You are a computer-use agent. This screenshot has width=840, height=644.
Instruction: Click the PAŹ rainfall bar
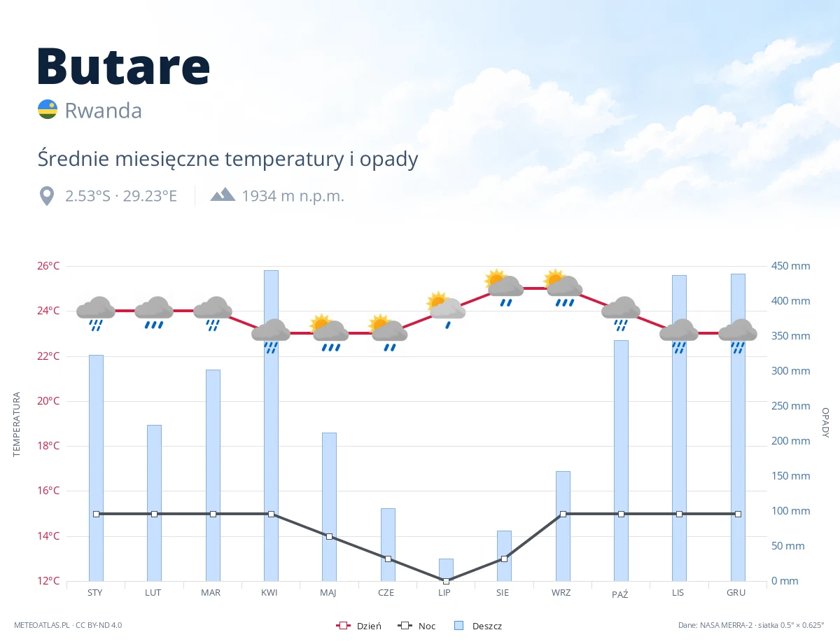[x=621, y=461]
